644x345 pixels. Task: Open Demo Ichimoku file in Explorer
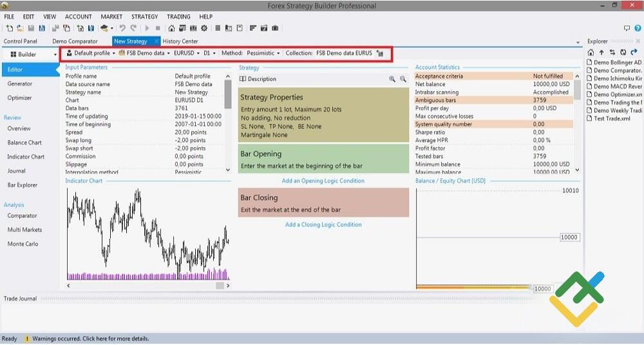617,79
